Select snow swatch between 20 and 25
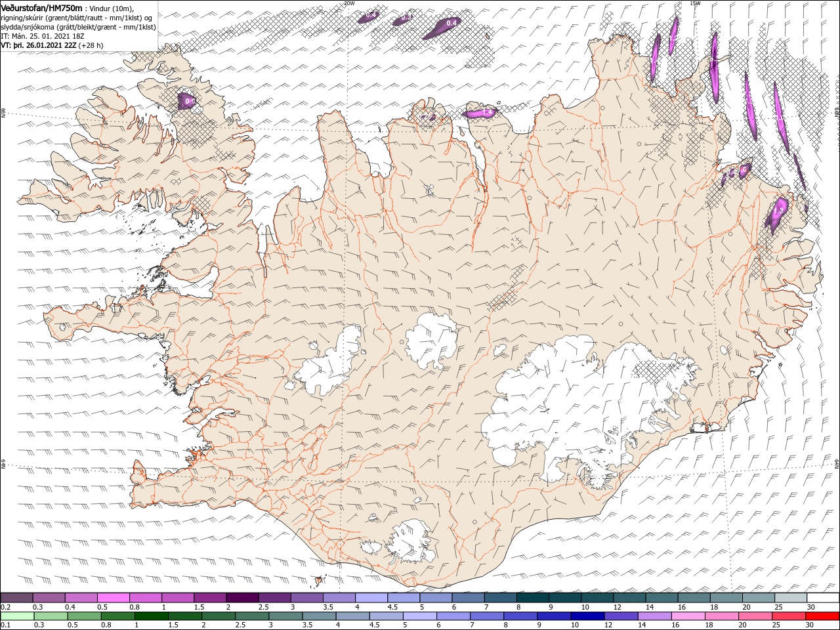 (758, 597)
